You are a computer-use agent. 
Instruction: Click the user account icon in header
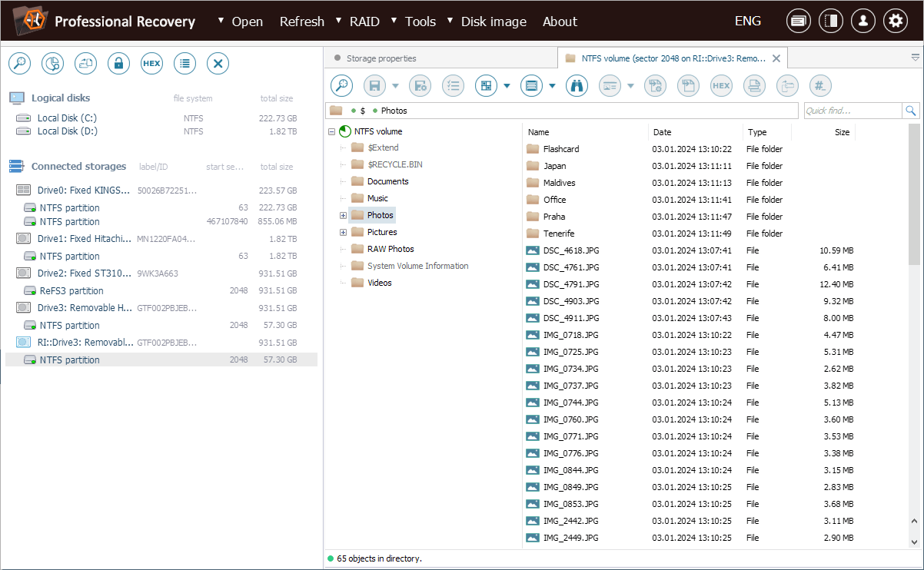(x=863, y=22)
